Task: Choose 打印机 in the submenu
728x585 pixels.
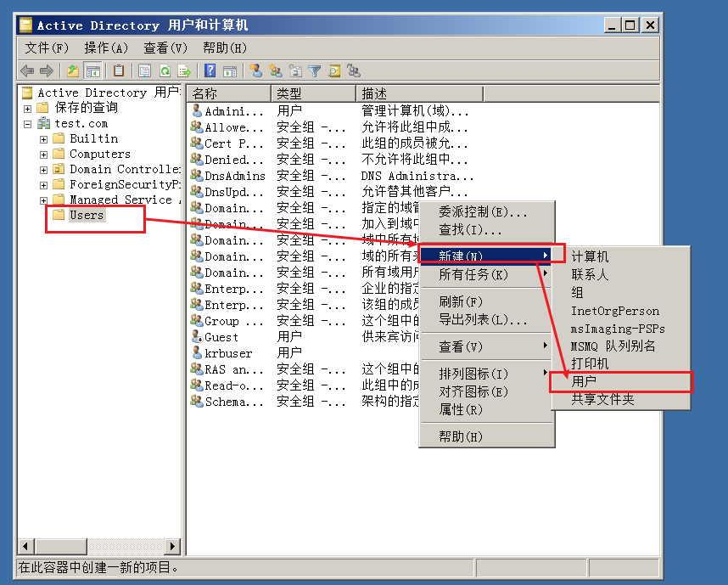Action: tap(621, 363)
